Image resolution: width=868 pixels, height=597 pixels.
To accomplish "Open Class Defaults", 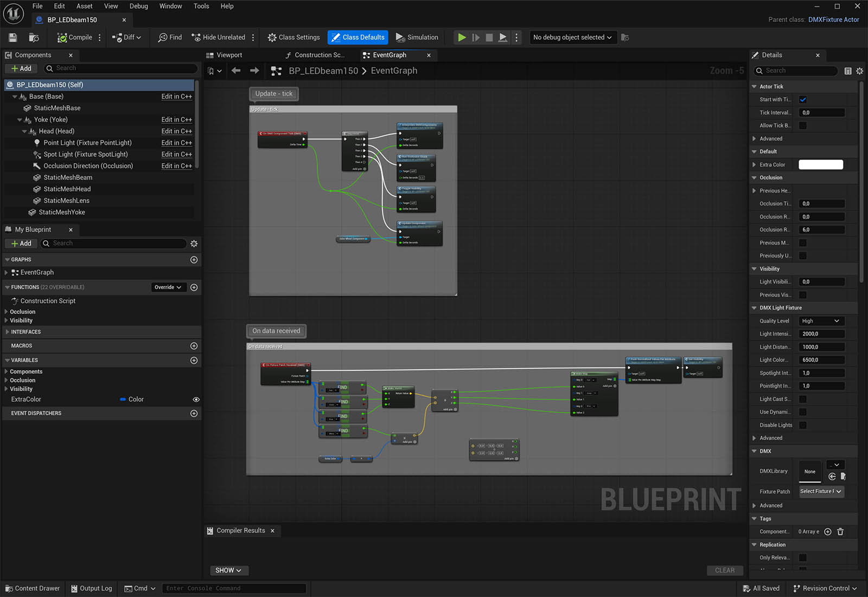I will coord(358,37).
